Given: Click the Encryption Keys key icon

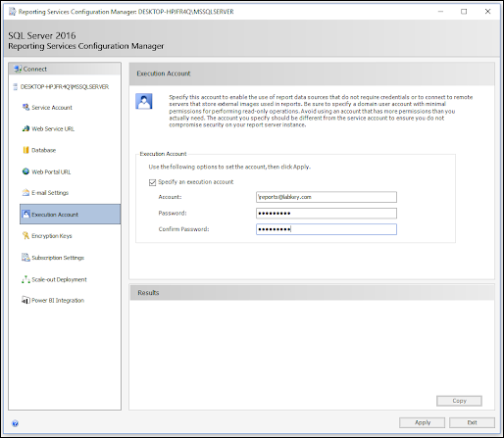Looking at the screenshot, I should [25, 235].
